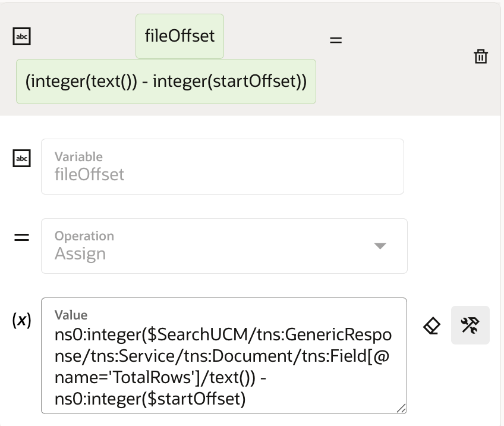Click the resize handle of the Value textarea
504x426 pixels.
click(x=402, y=409)
